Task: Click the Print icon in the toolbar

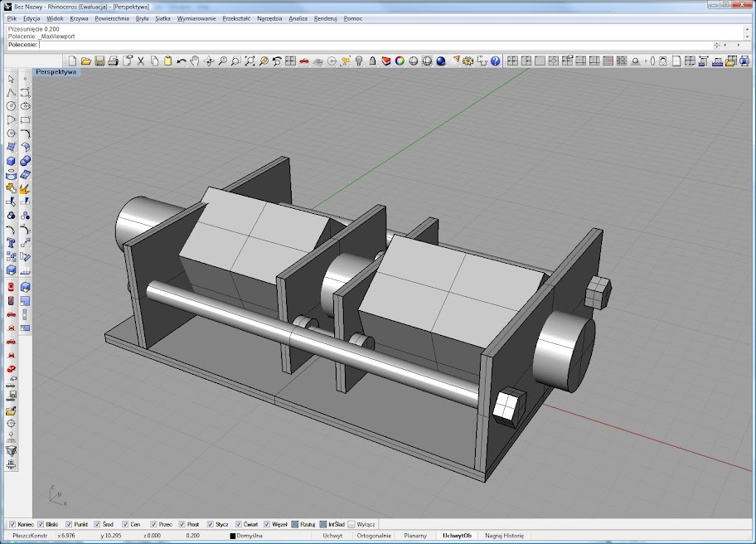Action: tap(114, 61)
